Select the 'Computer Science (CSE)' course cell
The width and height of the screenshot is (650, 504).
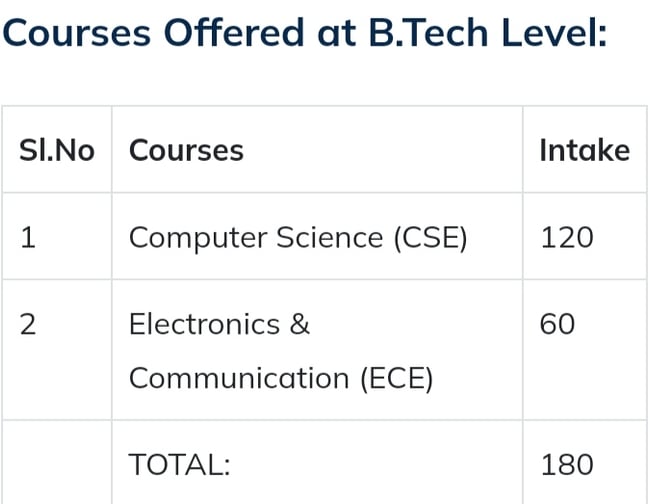pos(298,238)
